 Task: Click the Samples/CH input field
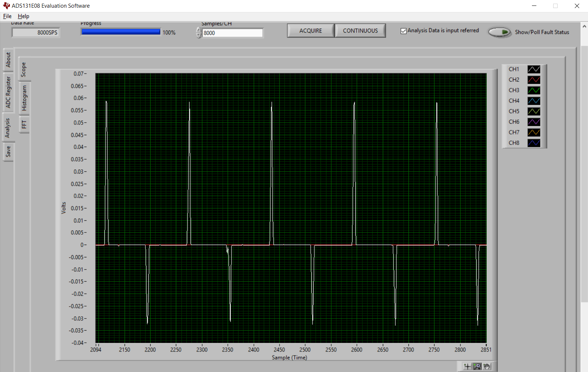click(233, 33)
